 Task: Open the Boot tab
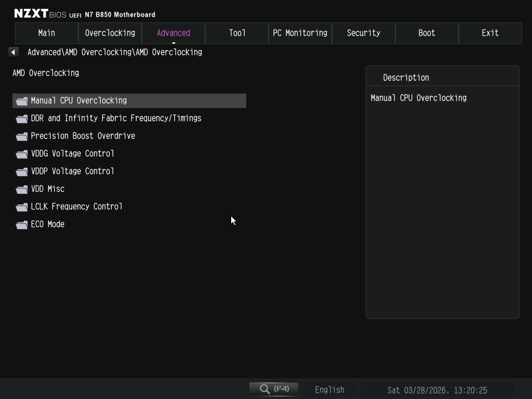427,33
